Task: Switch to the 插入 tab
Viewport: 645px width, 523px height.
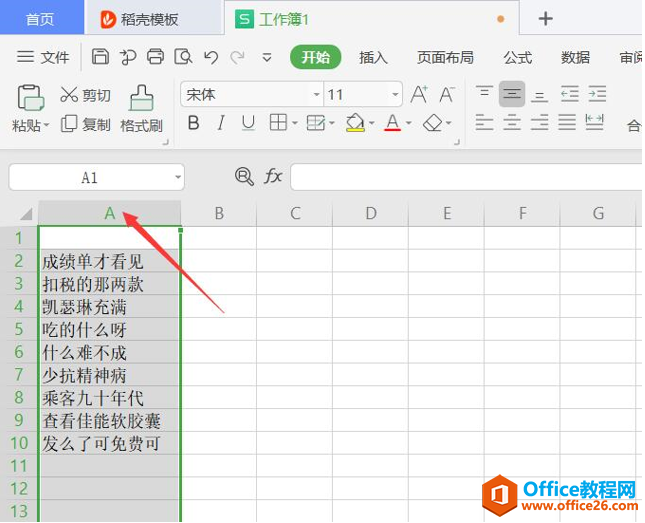Action: 373,57
